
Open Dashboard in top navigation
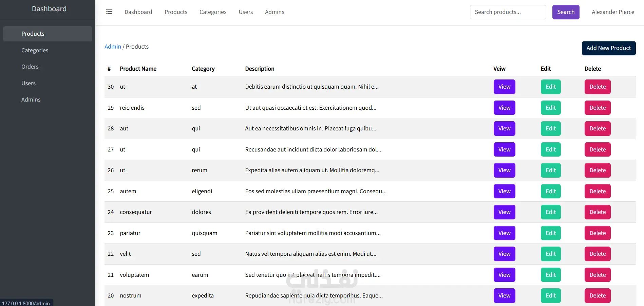click(138, 12)
